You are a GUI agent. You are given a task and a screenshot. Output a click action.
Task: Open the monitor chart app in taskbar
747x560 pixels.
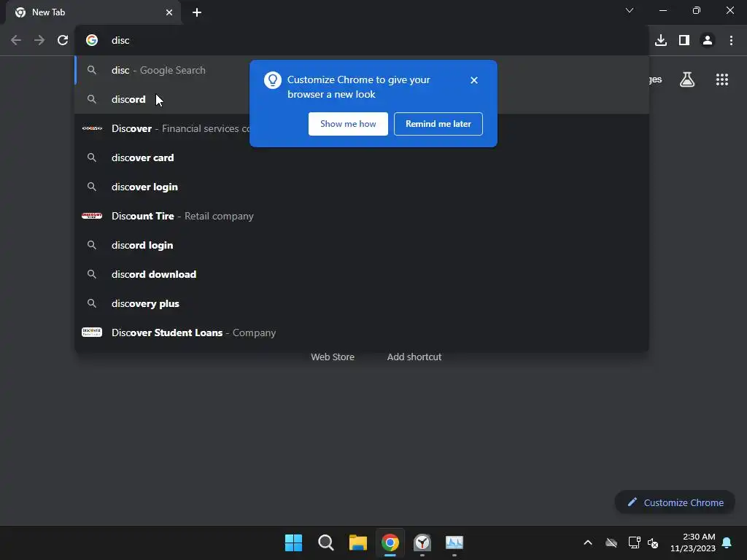tap(454, 542)
